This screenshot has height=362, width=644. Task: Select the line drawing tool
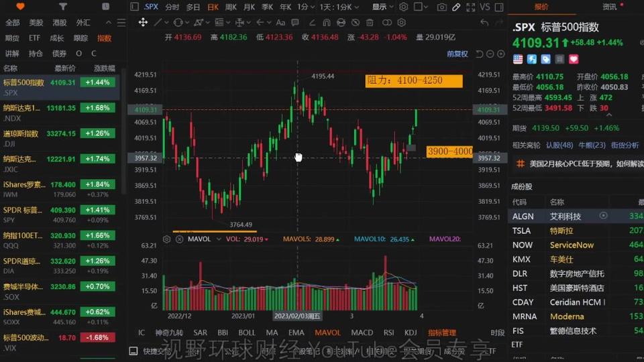coord(157,22)
